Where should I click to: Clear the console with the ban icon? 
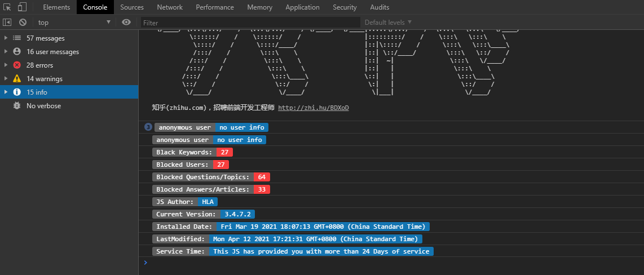click(23, 23)
